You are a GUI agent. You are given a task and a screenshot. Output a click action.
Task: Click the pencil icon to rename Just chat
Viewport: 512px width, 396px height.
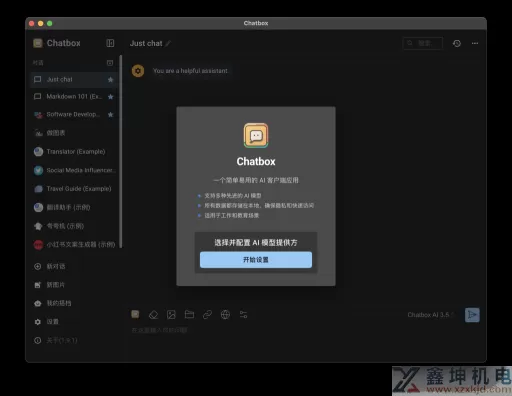click(168, 44)
